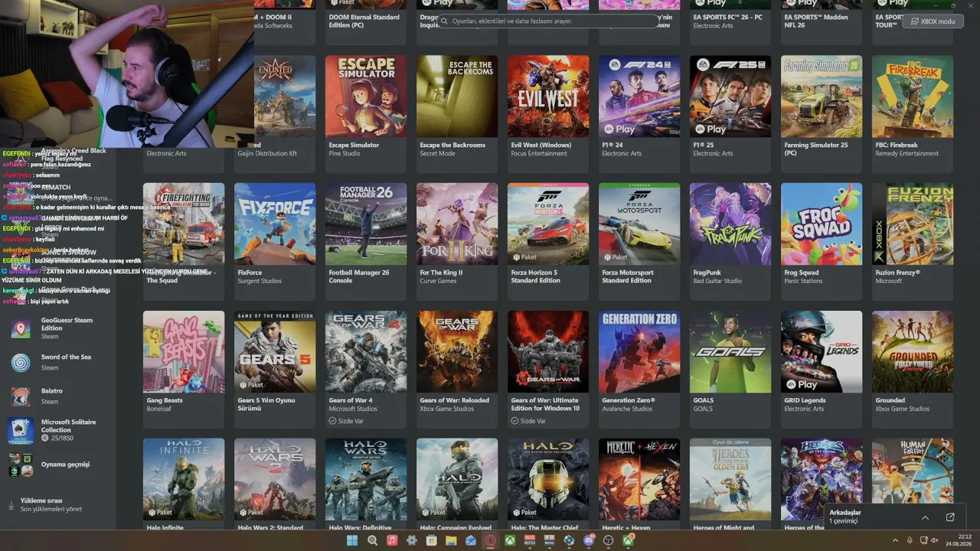Open Farming Simulator 25 (PC) cover
This screenshot has height=551, width=980.
coord(822,96)
